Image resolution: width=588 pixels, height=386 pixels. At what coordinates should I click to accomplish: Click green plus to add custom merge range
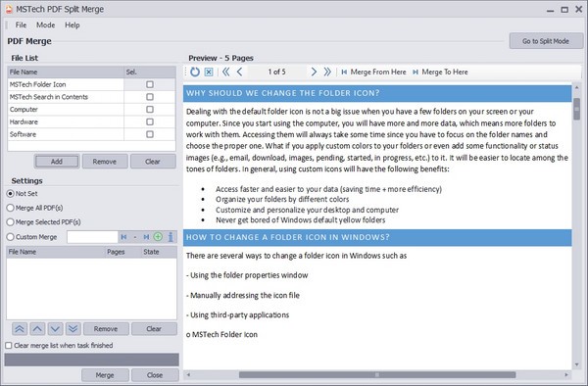coord(158,237)
